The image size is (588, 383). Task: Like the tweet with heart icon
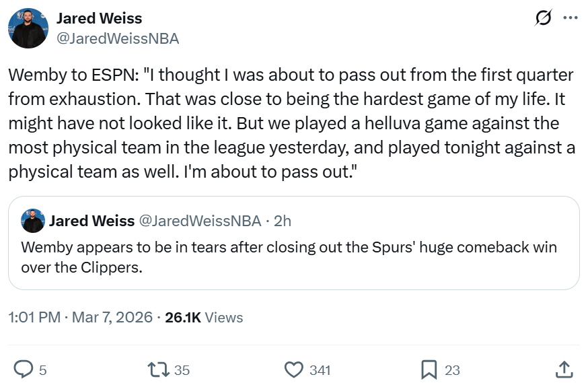coord(293,369)
